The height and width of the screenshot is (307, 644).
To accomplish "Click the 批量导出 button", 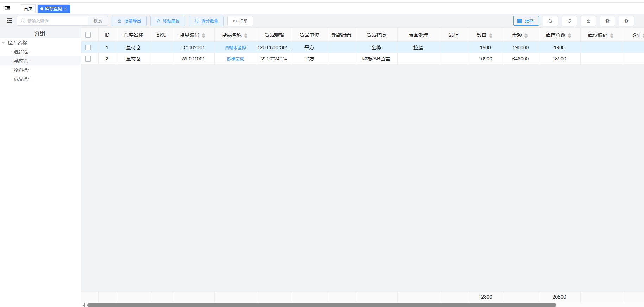I will coord(129,21).
